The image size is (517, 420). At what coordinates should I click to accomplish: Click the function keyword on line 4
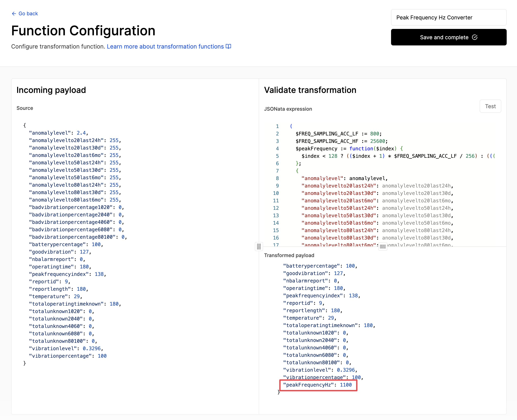(361, 148)
